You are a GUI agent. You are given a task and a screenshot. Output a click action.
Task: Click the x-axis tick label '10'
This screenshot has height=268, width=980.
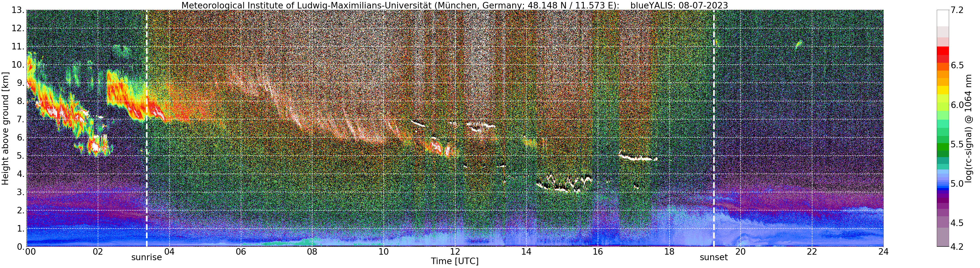(x=384, y=252)
